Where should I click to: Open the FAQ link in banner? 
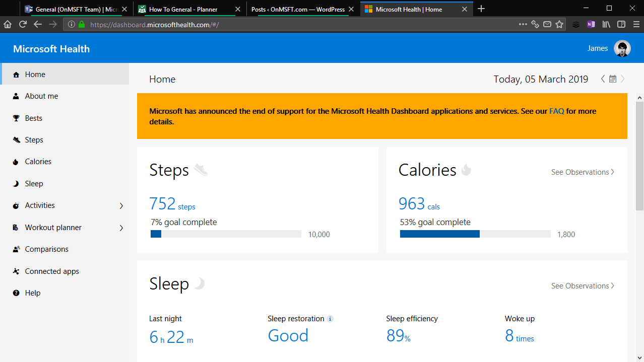click(556, 111)
